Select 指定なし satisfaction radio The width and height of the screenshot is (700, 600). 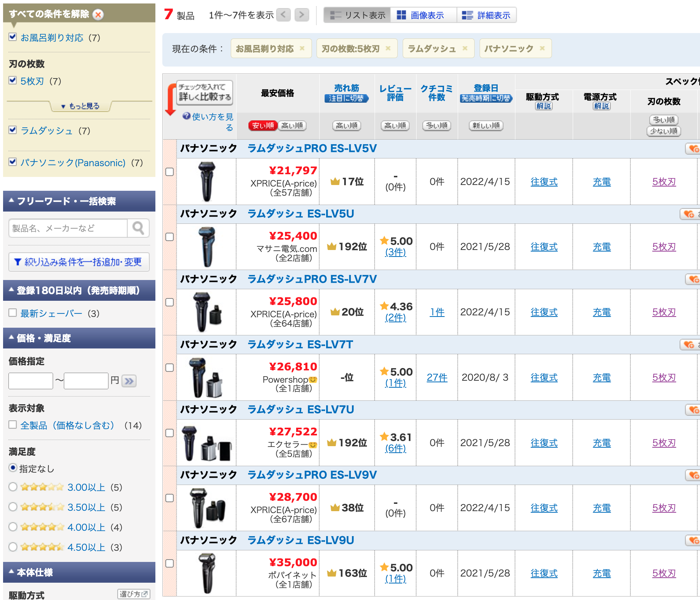click(13, 468)
